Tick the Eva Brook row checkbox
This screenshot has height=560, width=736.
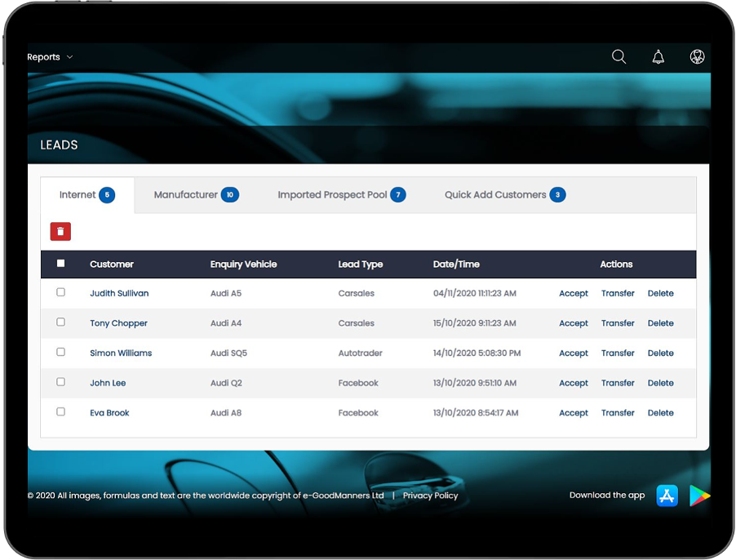tap(60, 412)
